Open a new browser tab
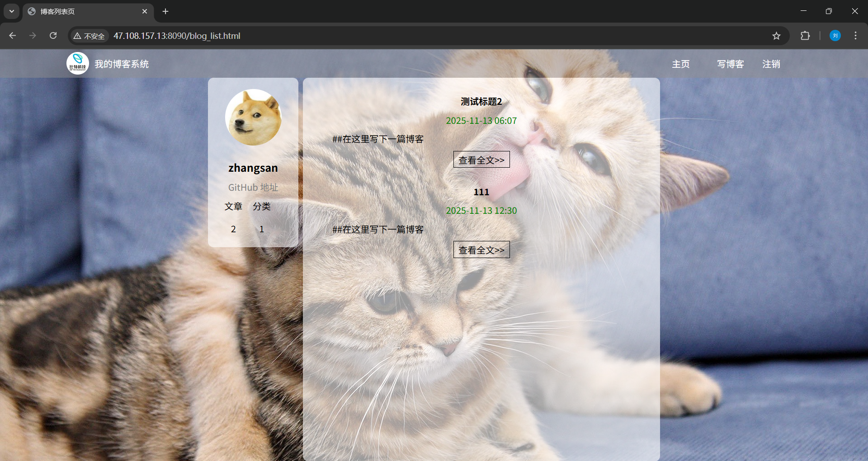 [x=165, y=11]
